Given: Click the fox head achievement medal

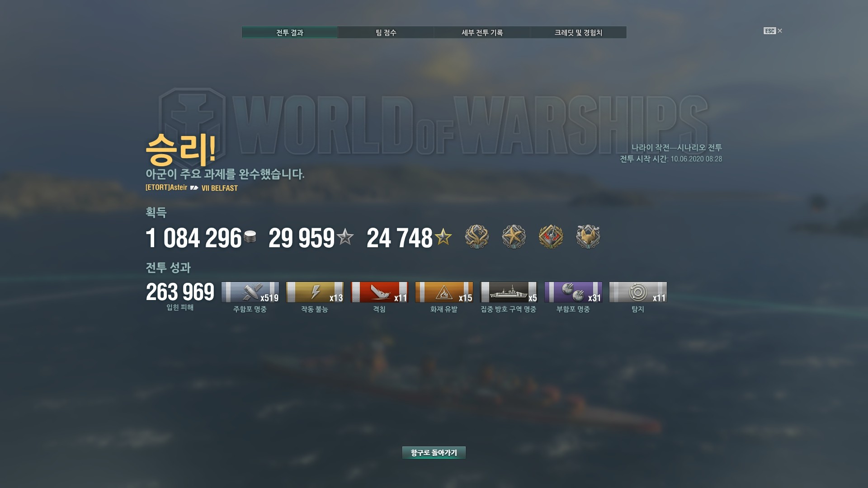Looking at the screenshot, I should coord(588,237).
